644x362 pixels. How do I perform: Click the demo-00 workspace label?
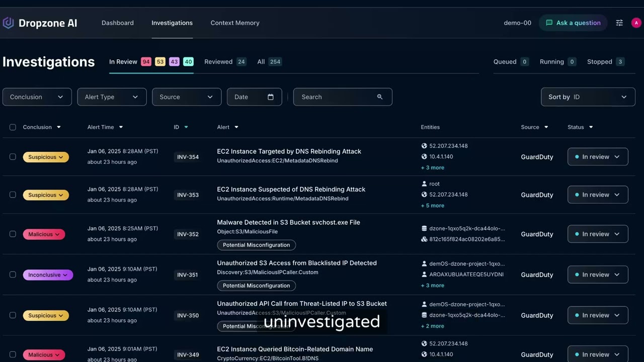[517, 23]
